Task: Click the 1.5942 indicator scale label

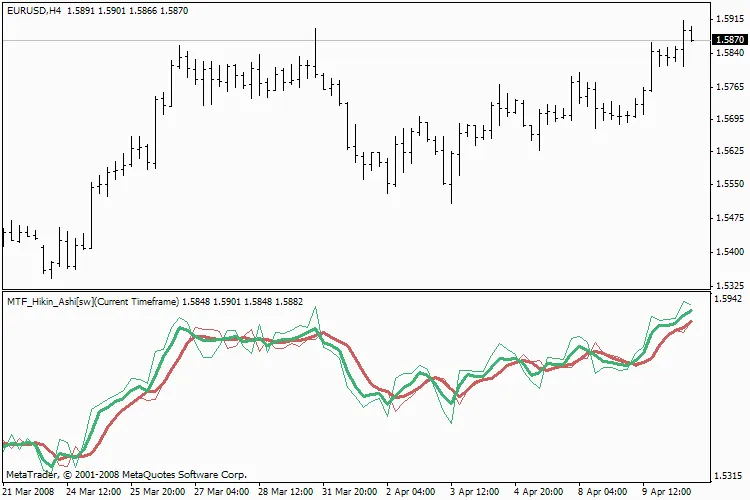Action: pyautogui.click(x=729, y=298)
